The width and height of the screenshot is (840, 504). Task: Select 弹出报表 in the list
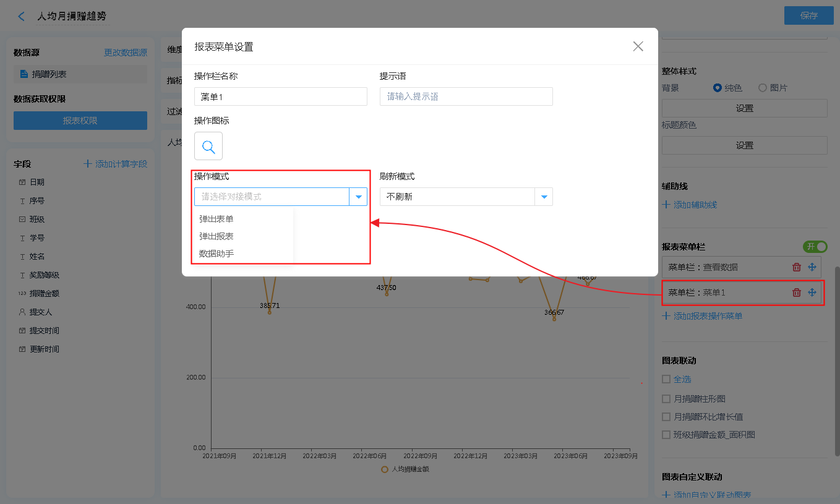click(x=216, y=236)
